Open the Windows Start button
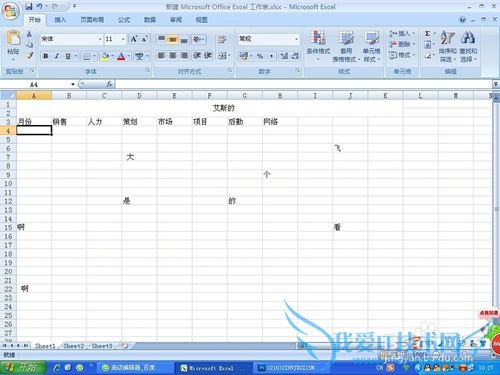This screenshot has width=500, height=375. tap(23, 368)
